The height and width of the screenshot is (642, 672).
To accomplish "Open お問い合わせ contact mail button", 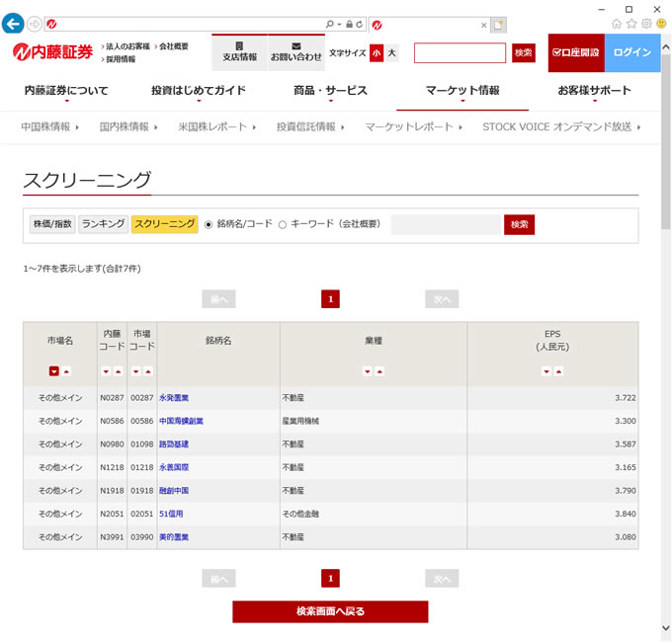I will click(296, 52).
